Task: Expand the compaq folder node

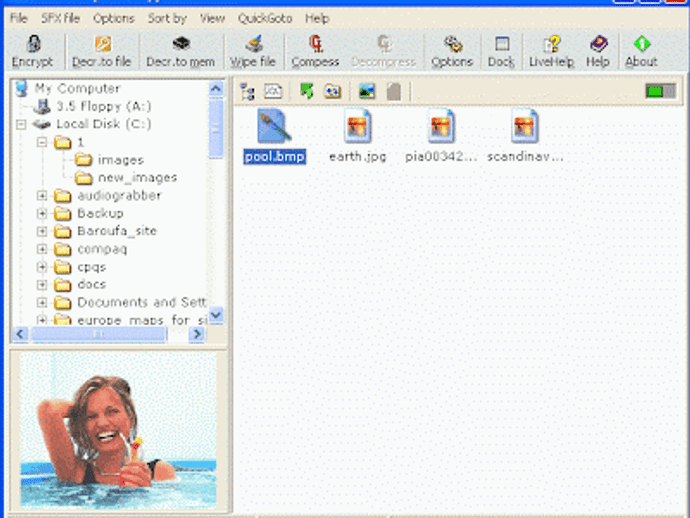Action: pyautogui.click(x=42, y=249)
